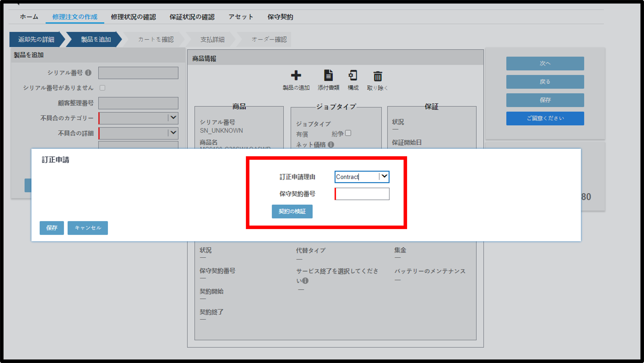Click the 製品の追加 plus icon
The width and height of the screenshot is (644, 363).
coord(296,75)
